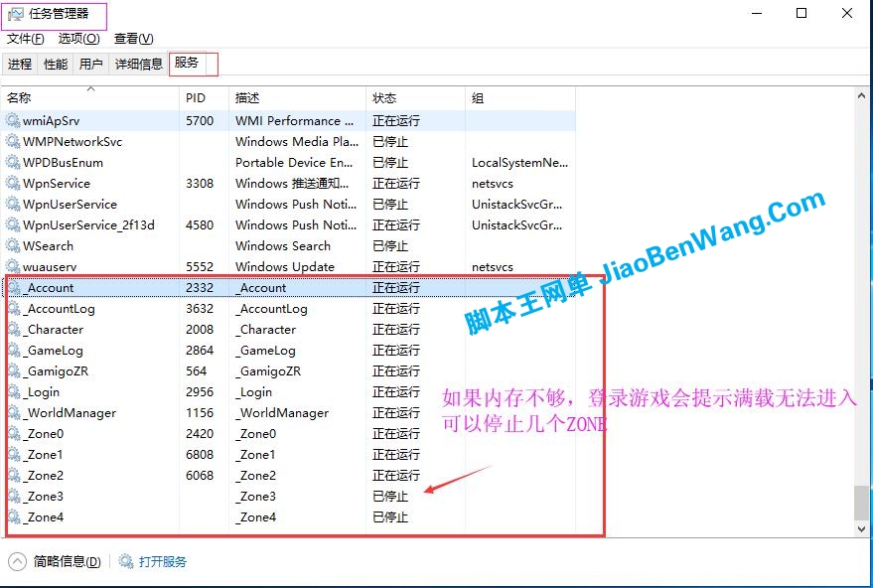Switch to the 进程 tab
873x588 pixels.
click(x=20, y=64)
